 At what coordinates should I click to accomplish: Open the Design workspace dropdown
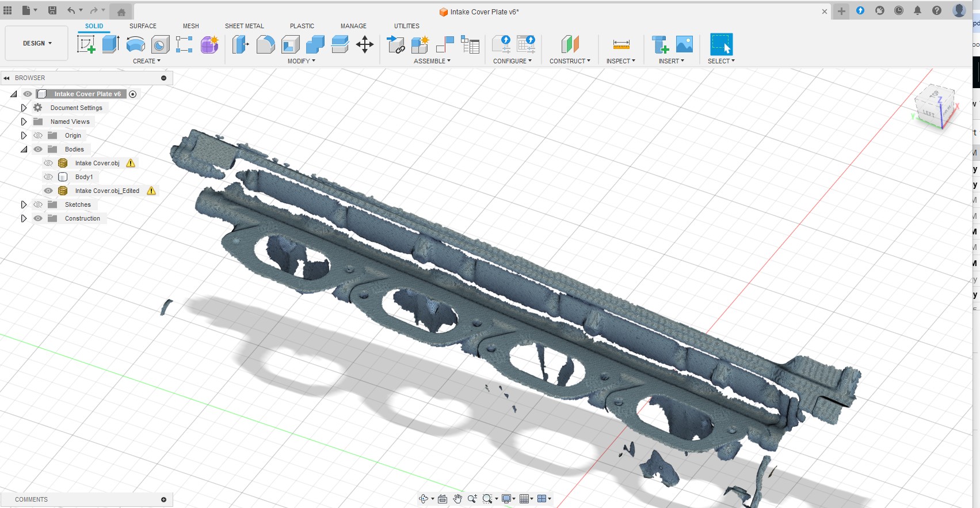click(37, 43)
